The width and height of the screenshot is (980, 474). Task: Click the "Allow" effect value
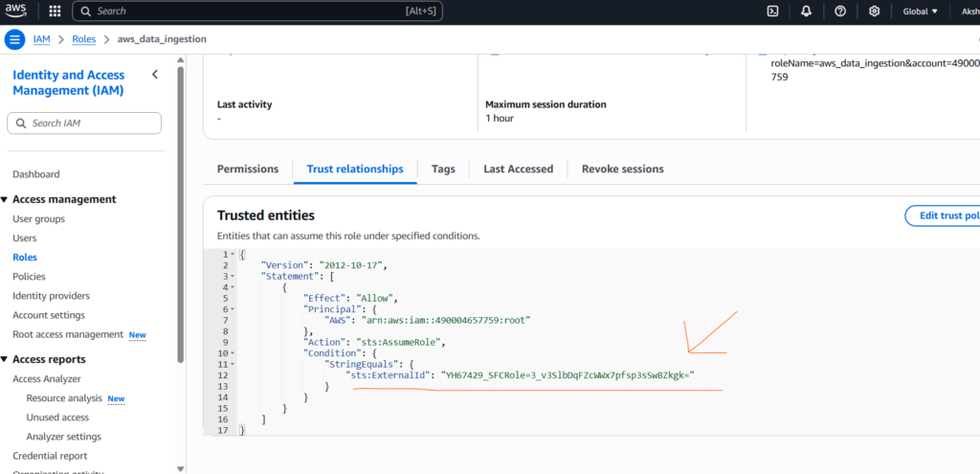coord(374,298)
